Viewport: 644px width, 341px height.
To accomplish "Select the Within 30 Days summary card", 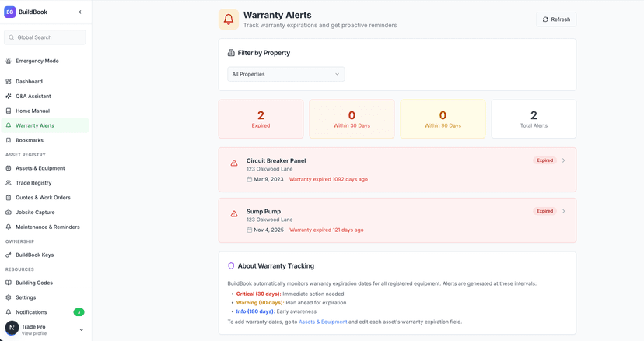I will tap(352, 119).
